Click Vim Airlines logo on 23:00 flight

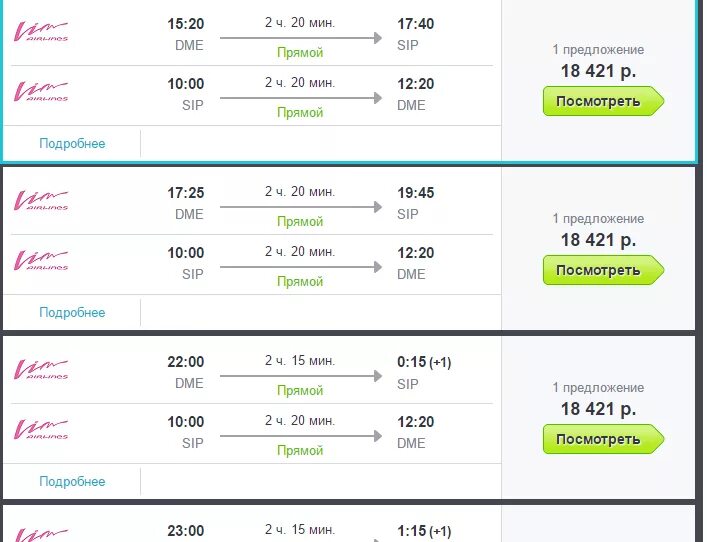[41, 535]
